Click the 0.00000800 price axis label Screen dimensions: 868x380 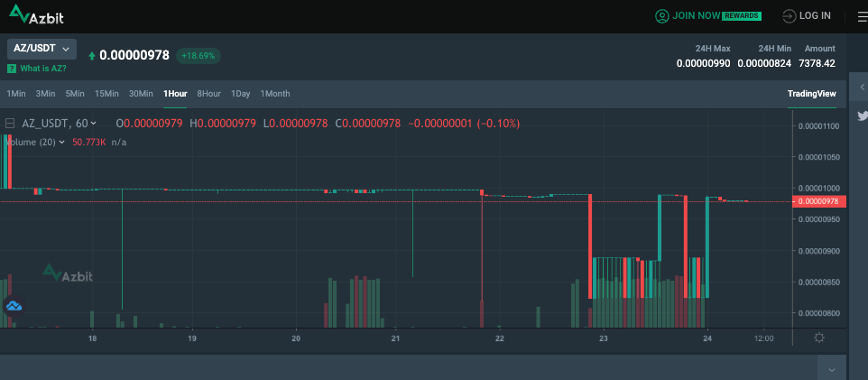point(819,313)
